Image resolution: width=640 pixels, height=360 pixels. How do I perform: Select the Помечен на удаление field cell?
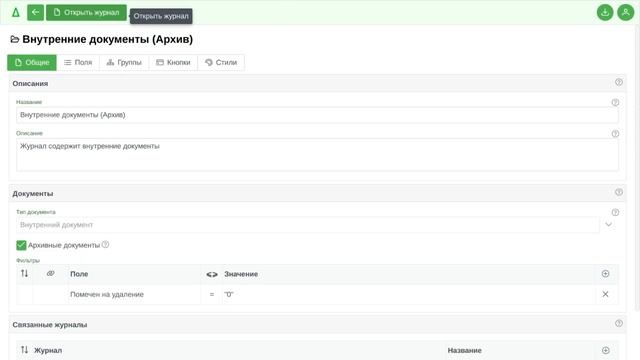(134, 294)
